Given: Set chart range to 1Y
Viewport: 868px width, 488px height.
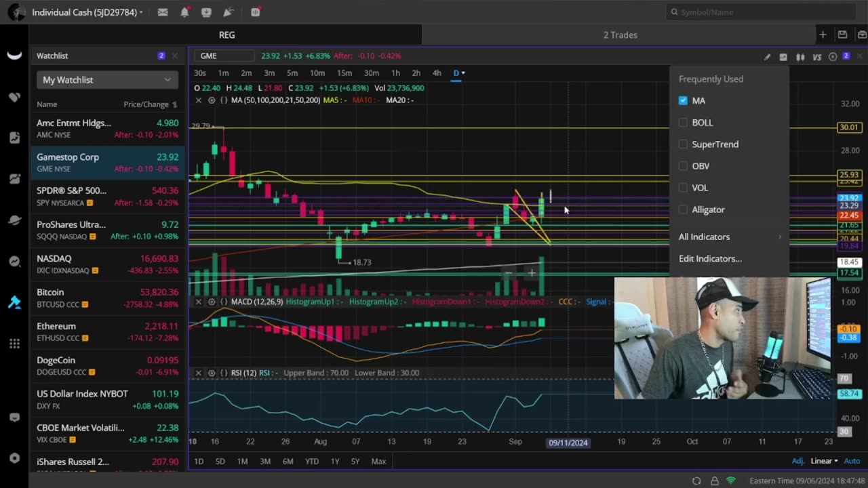Looking at the screenshot, I should (x=335, y=461).
